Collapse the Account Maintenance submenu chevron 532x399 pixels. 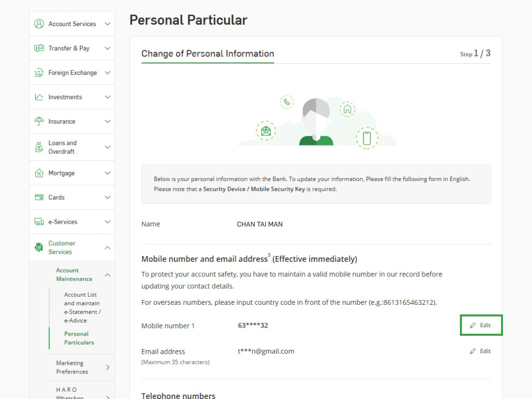tap(107, 275)
